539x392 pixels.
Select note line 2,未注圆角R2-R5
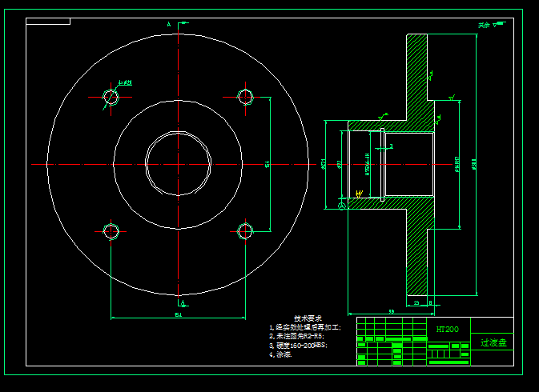point(296,336)
